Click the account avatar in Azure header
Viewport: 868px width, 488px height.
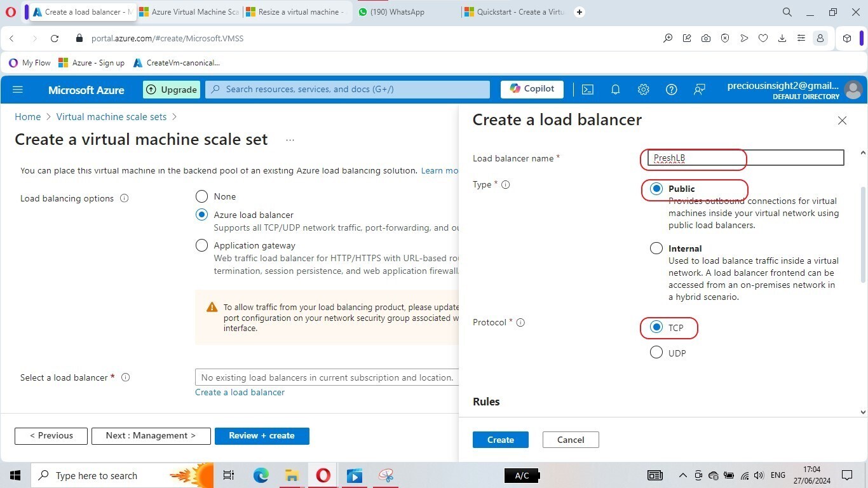(x=853, y=90)
